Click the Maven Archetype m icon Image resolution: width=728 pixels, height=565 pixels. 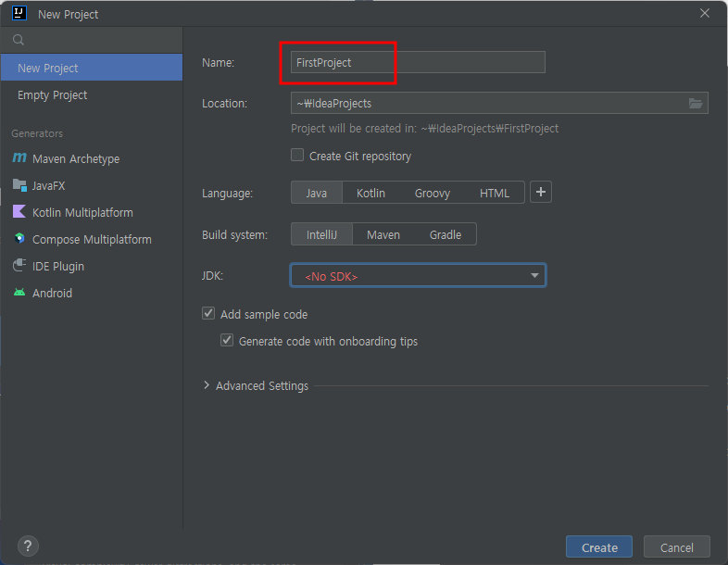(19, 157)
